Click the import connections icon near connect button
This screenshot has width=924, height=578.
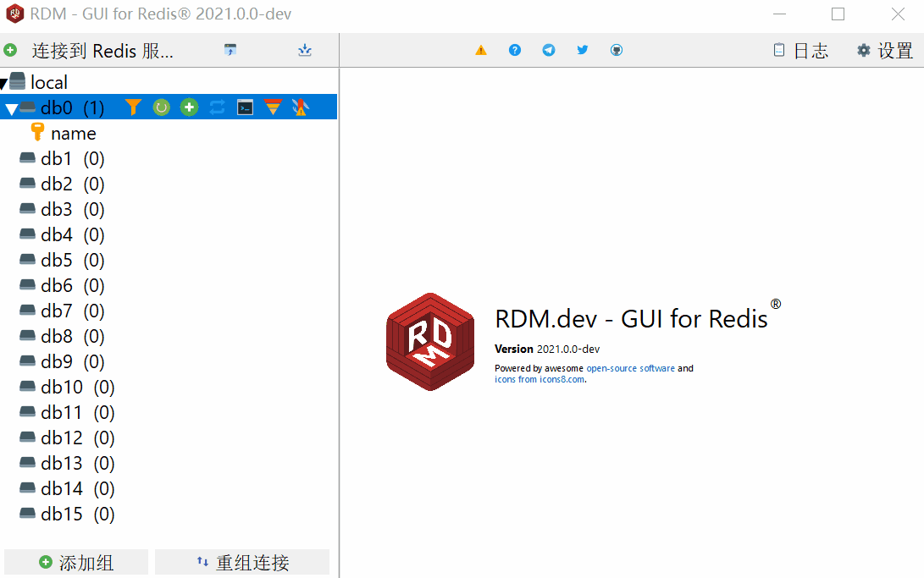coord(304,50)
